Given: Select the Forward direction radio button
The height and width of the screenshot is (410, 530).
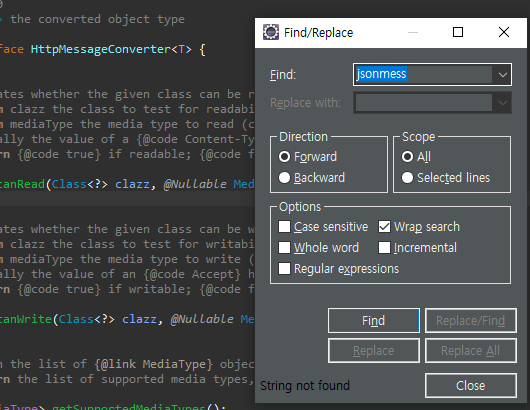Looking at the screenshot, I should click(284, 157).
